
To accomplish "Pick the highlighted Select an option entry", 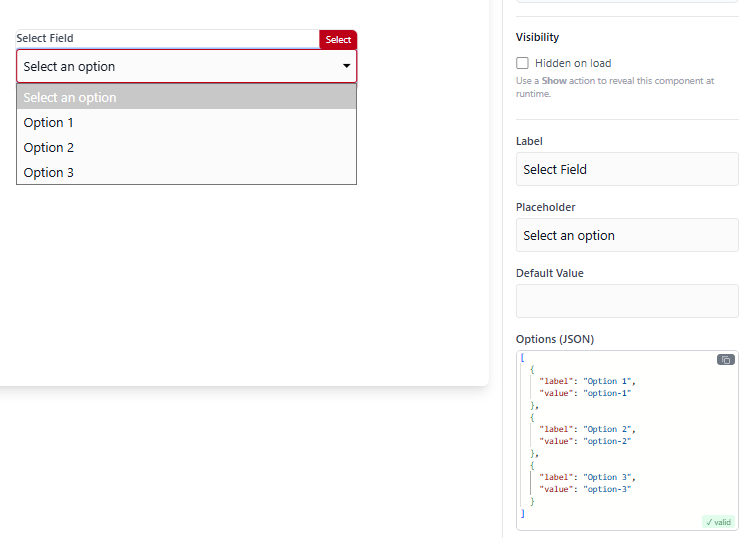I will (x=187, y=97).
